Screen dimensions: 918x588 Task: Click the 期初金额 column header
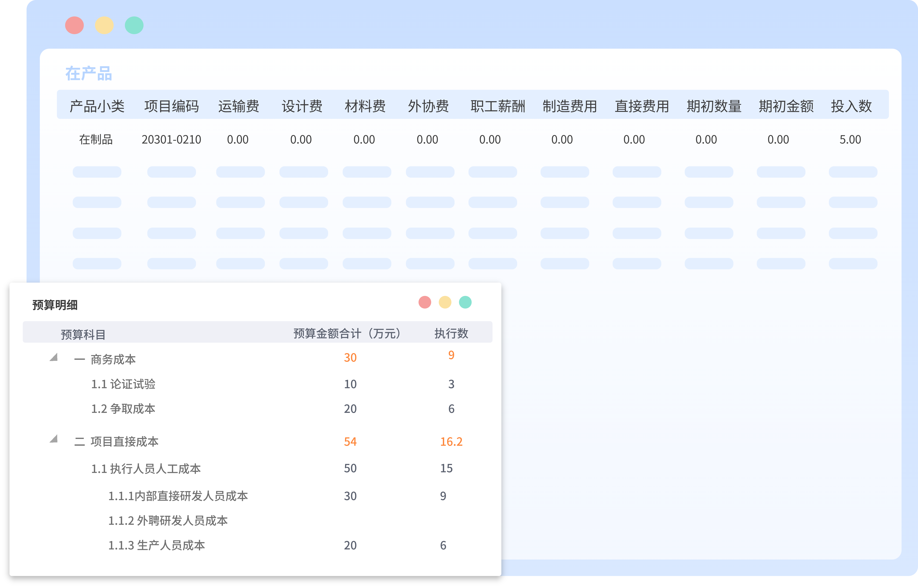tap(786, 106)
